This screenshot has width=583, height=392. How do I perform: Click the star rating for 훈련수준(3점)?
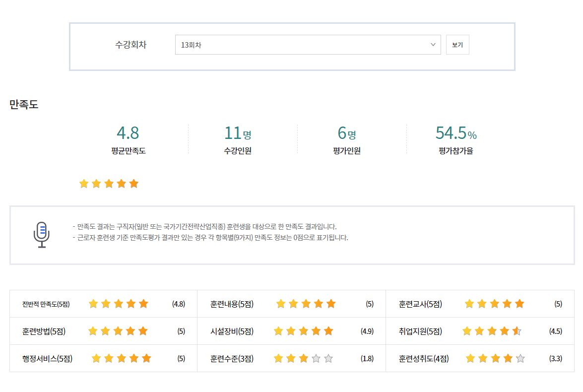(303, 359)
